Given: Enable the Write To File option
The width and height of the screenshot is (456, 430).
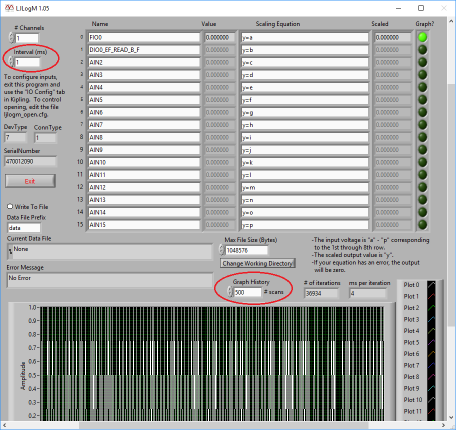Looking at the screenshot, I should 10,207.
